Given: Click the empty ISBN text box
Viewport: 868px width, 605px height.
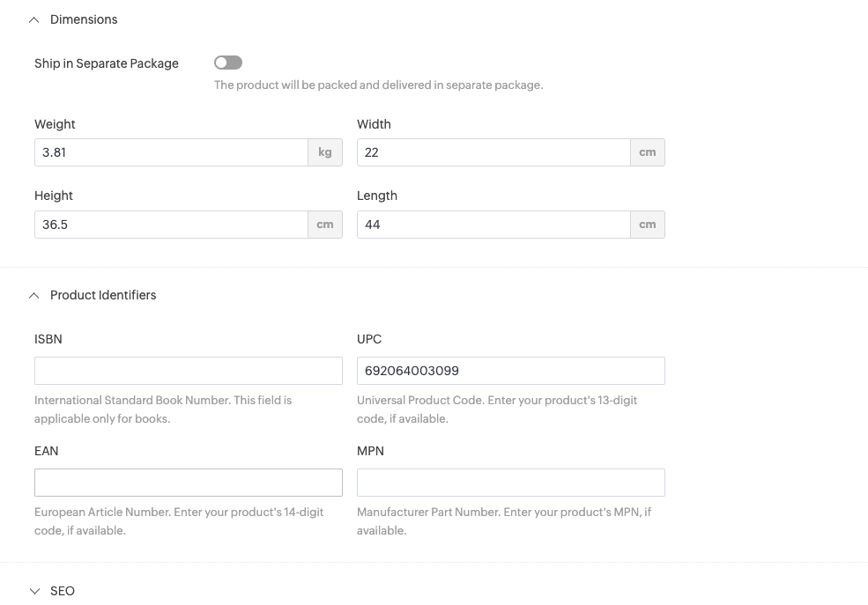Looking at the screenshot, I should tap(188, 371).
